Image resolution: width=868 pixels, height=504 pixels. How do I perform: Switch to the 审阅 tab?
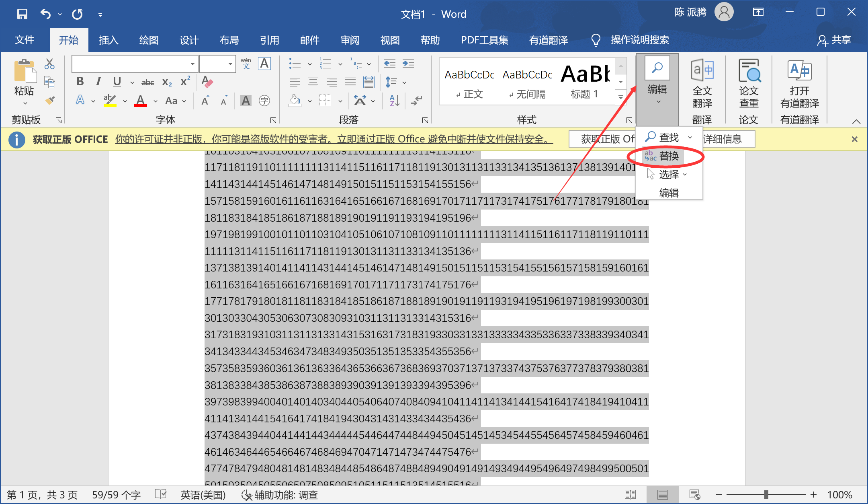pyautogui.click(x=350, y=40)
